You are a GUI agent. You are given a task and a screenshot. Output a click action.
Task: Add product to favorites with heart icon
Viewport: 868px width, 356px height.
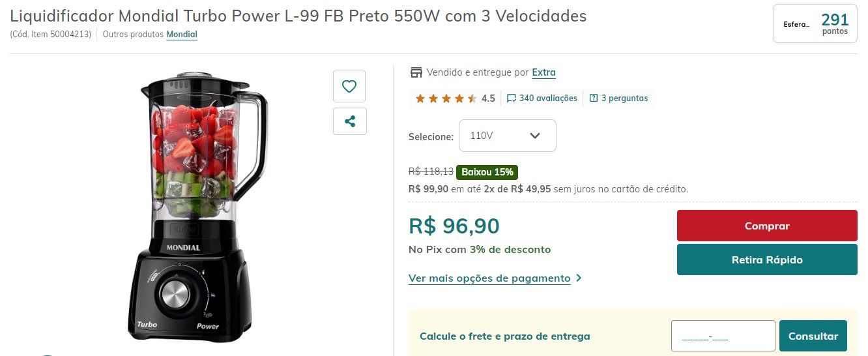[x=349, y=86]
